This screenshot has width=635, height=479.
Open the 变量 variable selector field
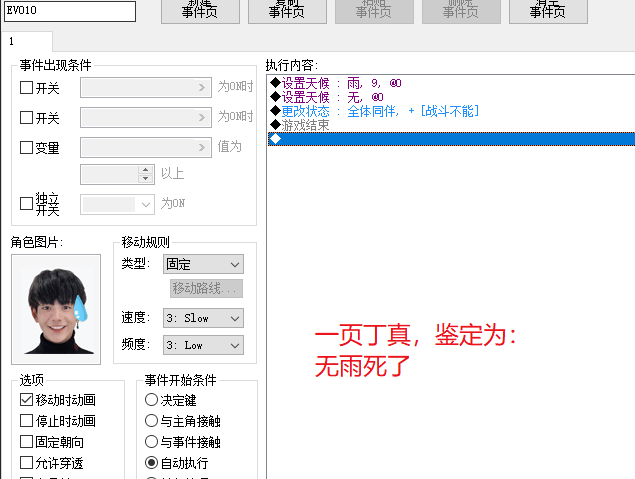146,147
